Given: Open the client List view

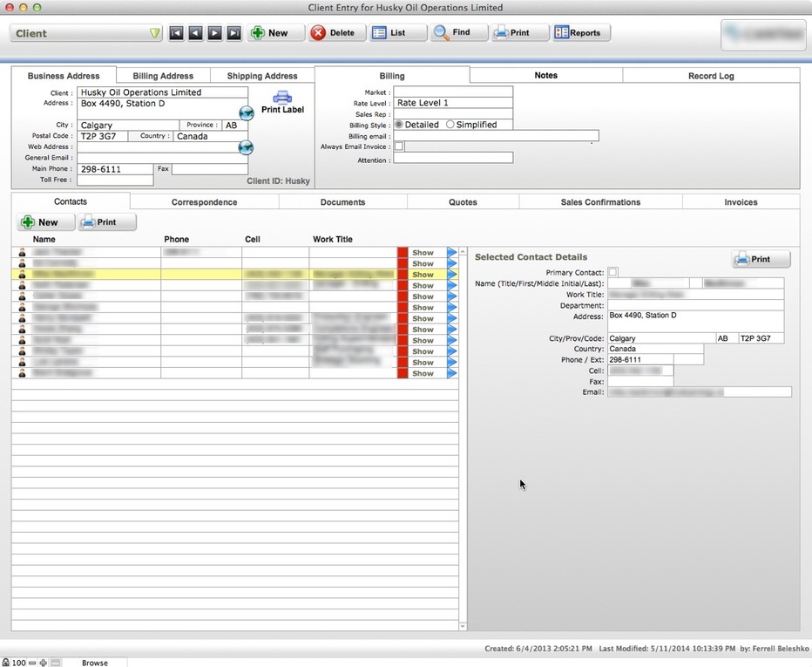Looking at the screenshot, I should [397, 32].
